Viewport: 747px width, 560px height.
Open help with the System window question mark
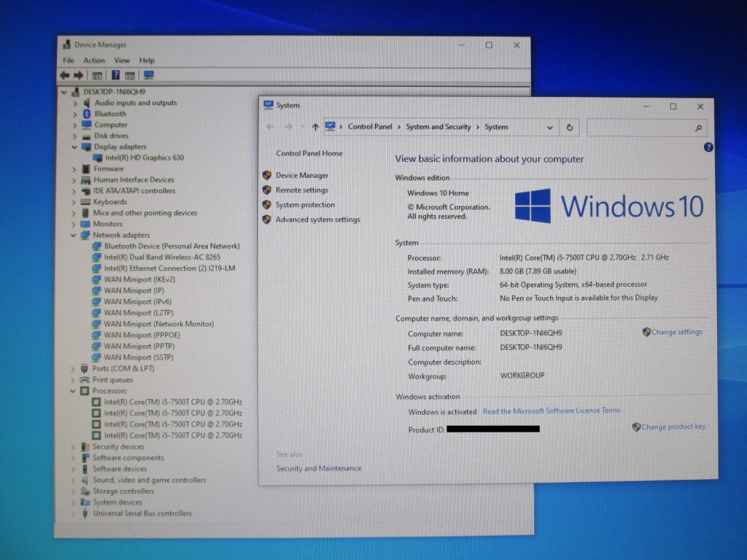(x=708, y=147)
